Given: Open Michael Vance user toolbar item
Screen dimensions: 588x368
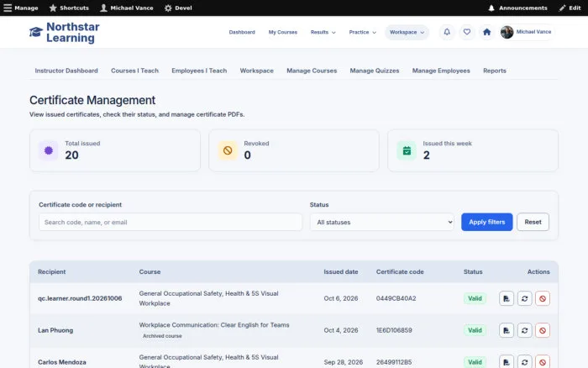Looking at the screenshot, I should [x=126, y=8].
